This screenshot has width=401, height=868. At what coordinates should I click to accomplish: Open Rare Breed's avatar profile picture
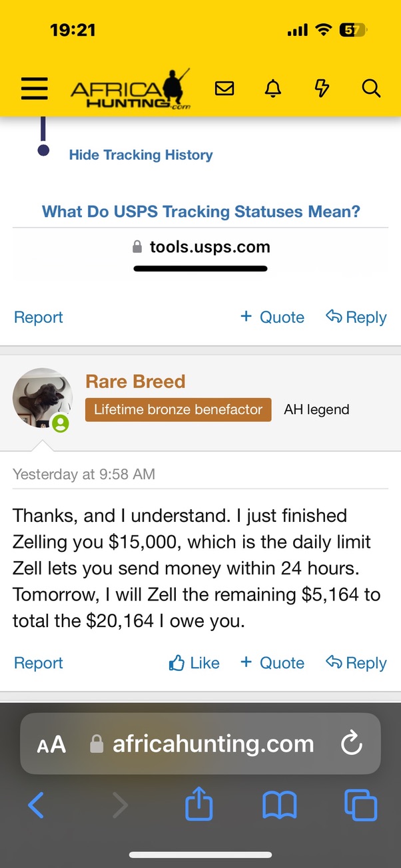[x=43, y=398]
